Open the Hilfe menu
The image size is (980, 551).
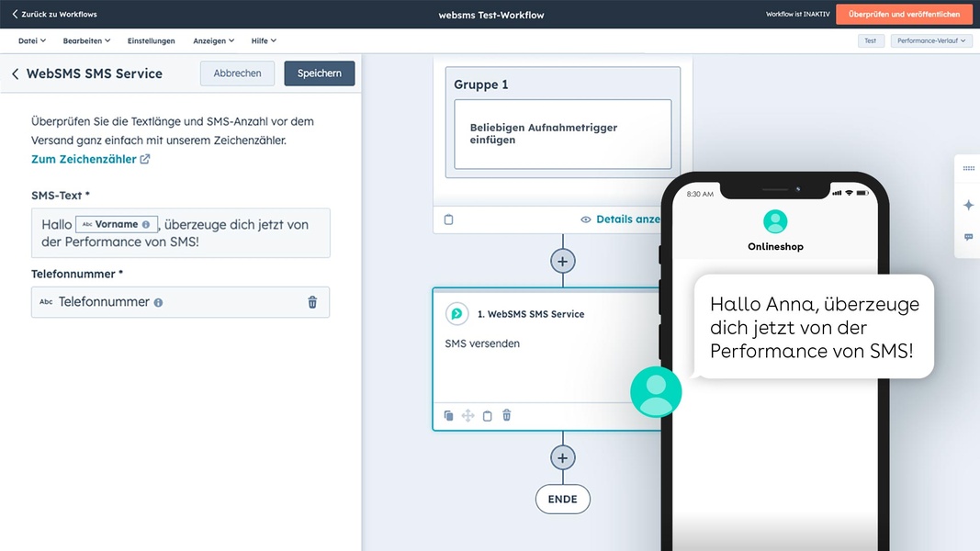(x=263, y=40)
